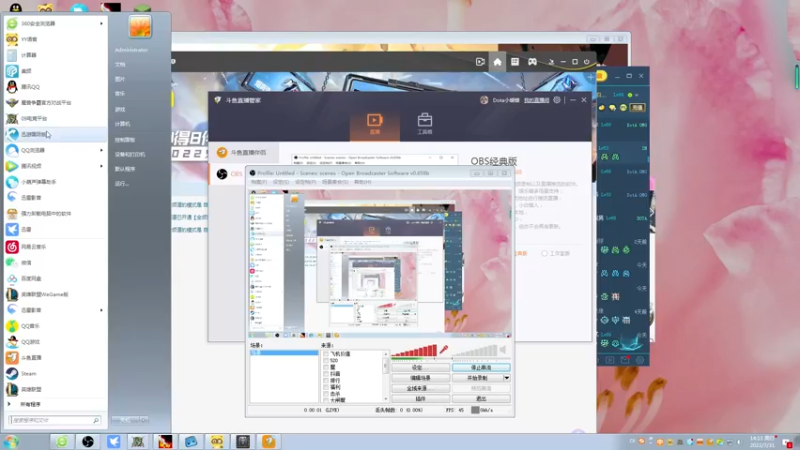The height and width of the screenshot is (450, 800).
Task: Click Start menu search programs field
Action: [54, 420]
